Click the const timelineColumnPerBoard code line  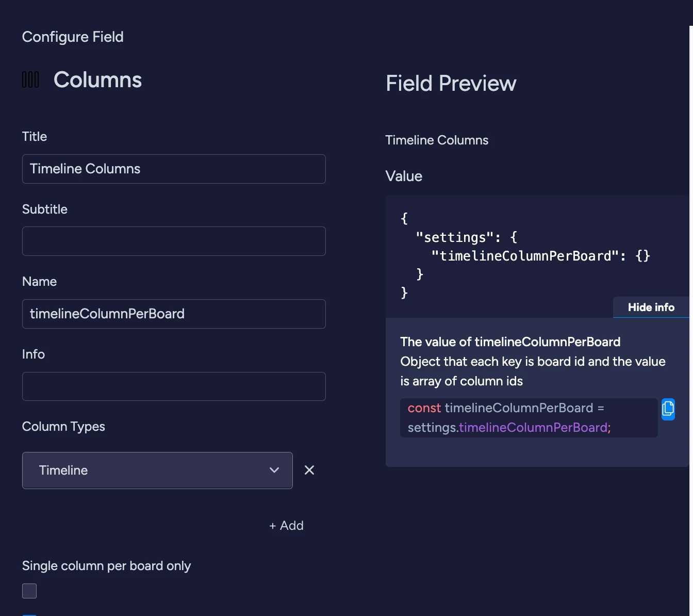pyautogui.click(x=529, y=418)
